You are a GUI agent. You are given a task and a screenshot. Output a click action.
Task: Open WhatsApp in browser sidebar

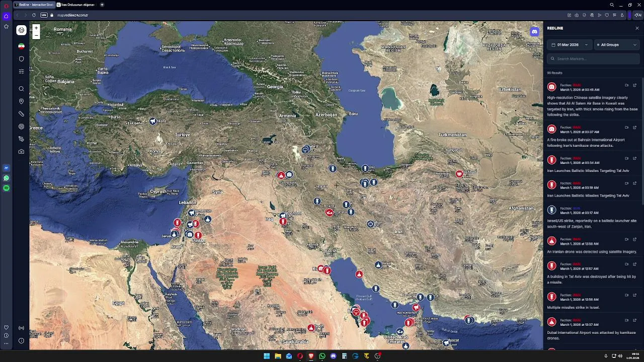[x=6, y=178]
